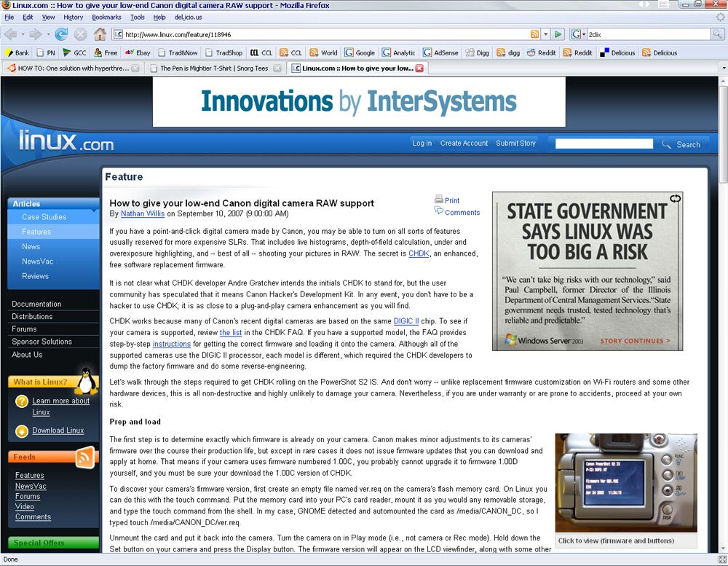This screenshot has height=566, width=728.
Task: Click the orange Feeds RSS icon
Action: pos(85,457)
